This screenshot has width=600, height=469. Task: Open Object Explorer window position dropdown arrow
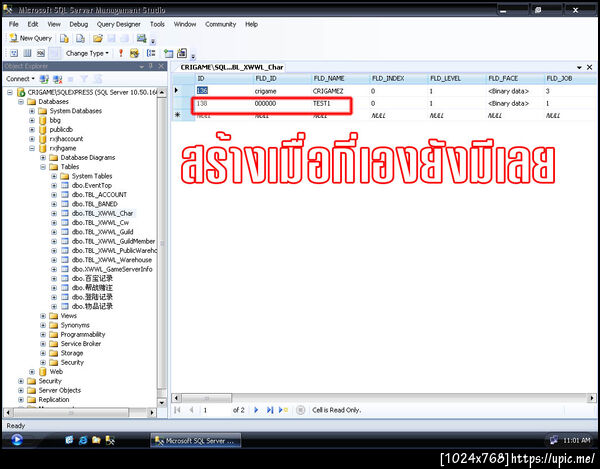coord(142,67)
